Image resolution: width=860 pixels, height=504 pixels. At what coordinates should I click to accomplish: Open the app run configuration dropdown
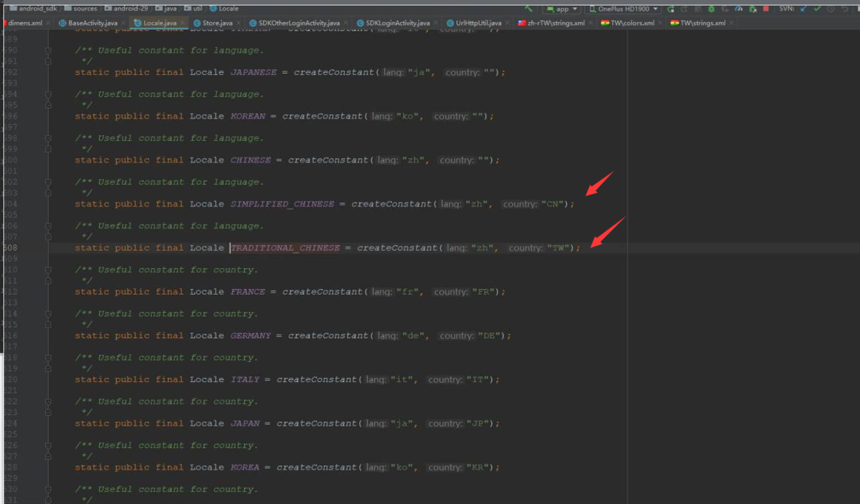coord(562,9)
